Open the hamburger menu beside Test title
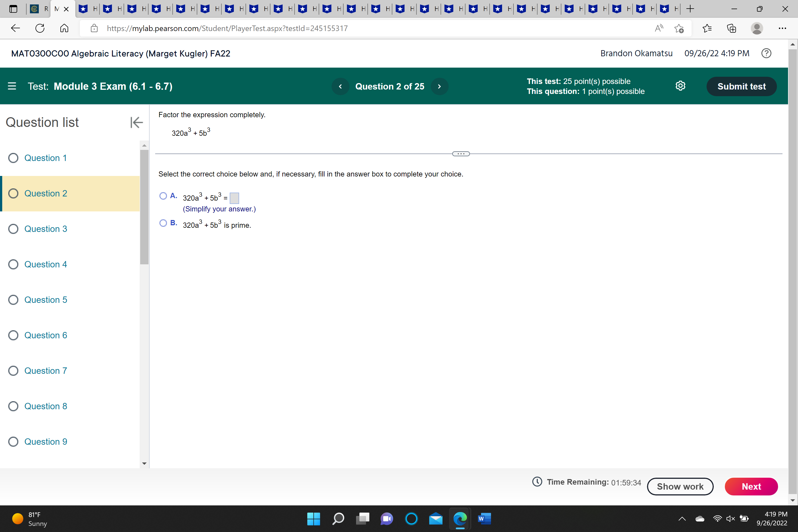798x532 pixels. (x=12, y=86)
